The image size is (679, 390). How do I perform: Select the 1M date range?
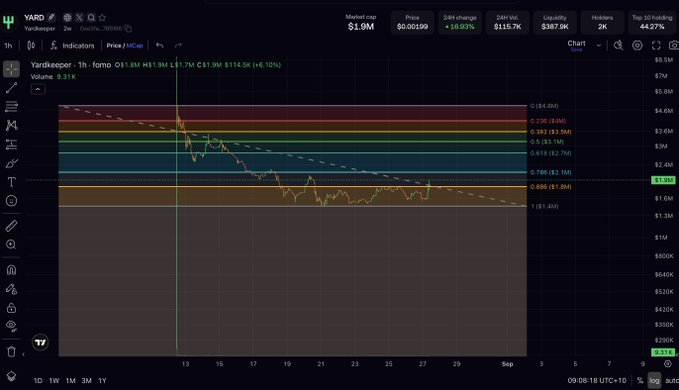click(71, 381)
